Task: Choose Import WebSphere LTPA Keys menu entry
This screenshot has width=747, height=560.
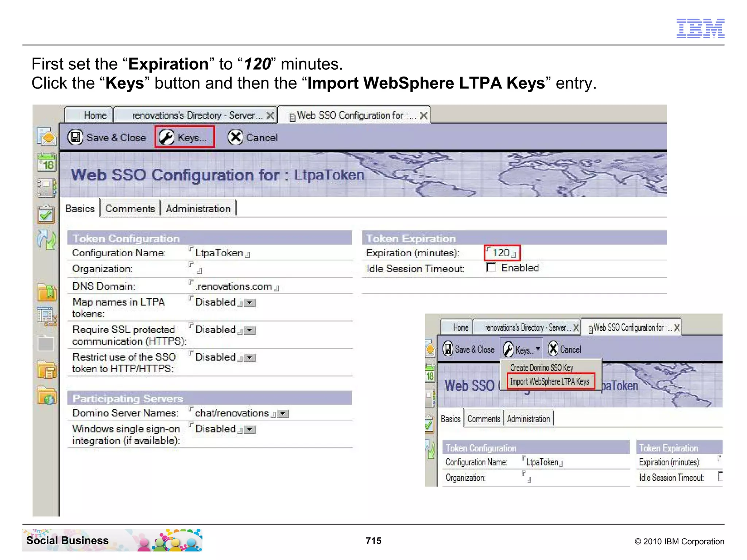Action: (x=550, y=381)
